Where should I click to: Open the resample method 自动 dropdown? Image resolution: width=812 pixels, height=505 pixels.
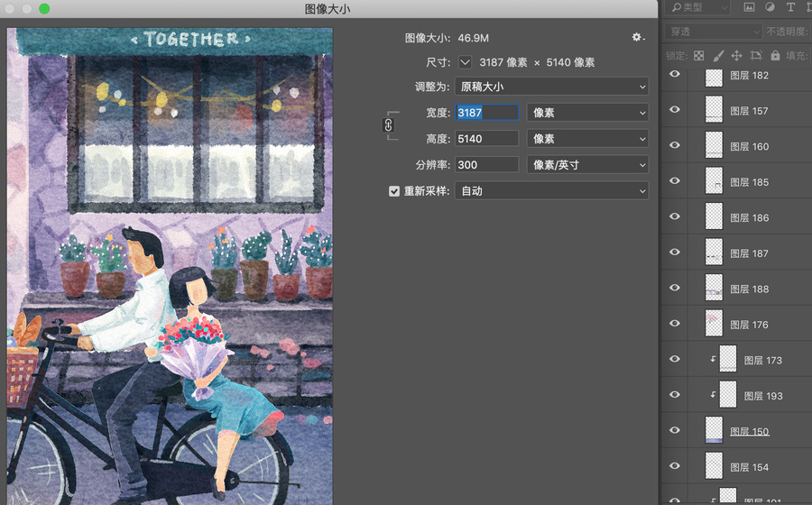tap(551, 191)
